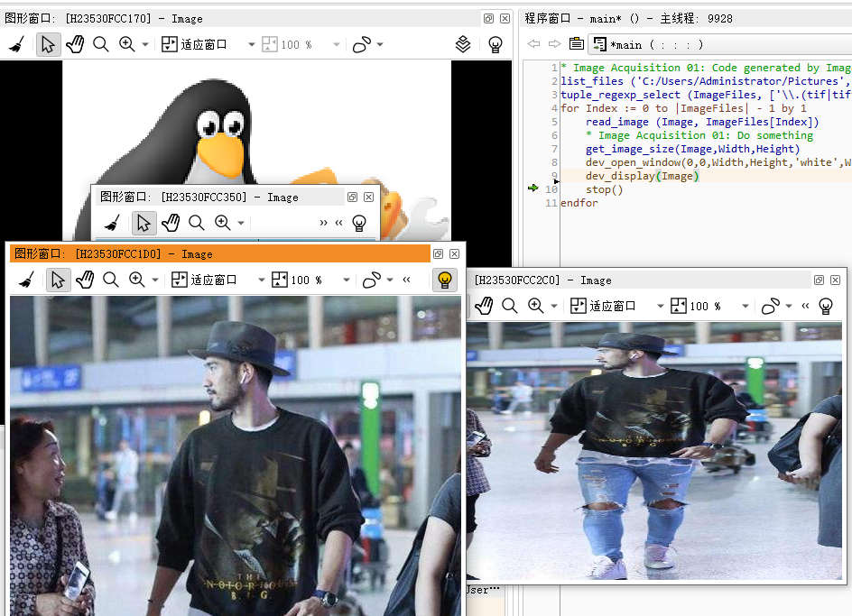
Task: Undock FCC170 graphics window via float button
Action: (488, 18)
